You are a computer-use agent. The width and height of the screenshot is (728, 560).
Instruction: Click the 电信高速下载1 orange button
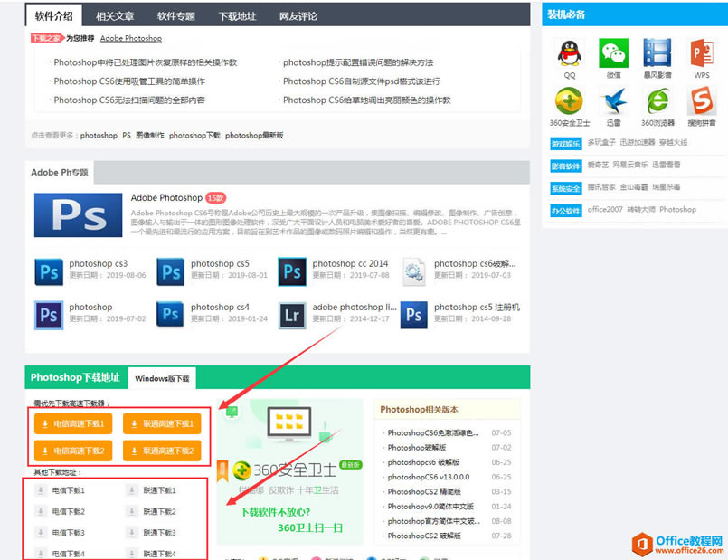point(73,423)
